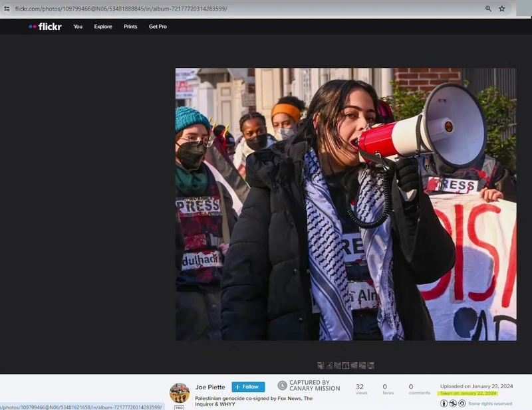
Task: Open the You menu
Action: (78, 27)
